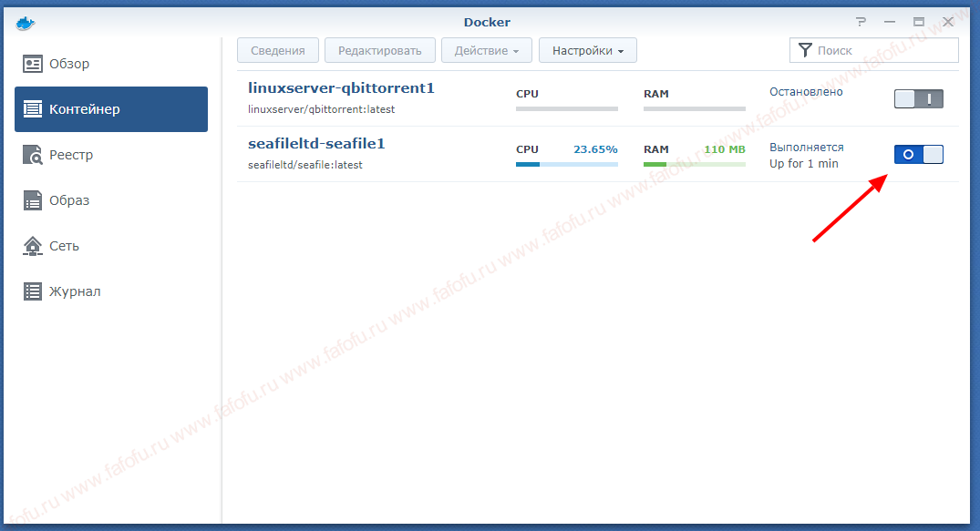The image size is (980, 531).
Task: Click the 23.65% CPU value
Action: (x=595, y=149)
